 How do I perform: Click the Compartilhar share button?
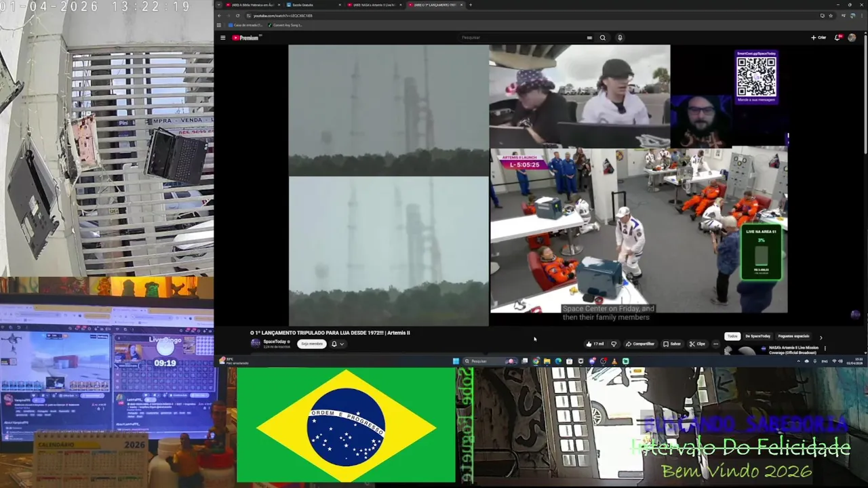point(640,344)
